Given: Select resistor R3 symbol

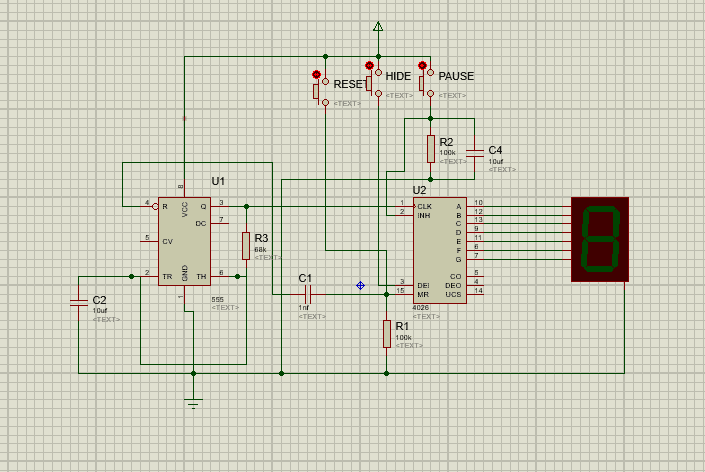Looking at the screenshot, I should click(x=245, y=245).
